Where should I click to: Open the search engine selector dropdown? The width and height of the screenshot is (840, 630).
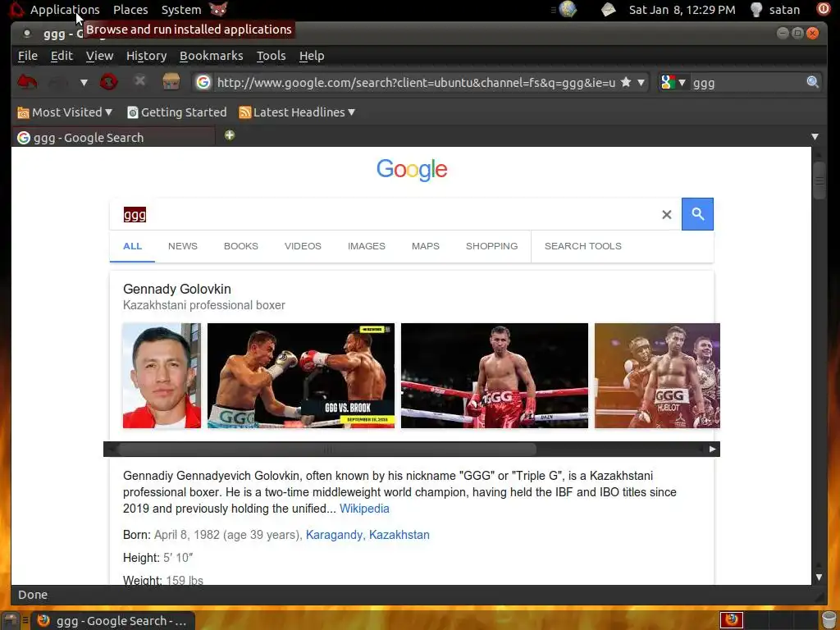[x=673, y=83]
